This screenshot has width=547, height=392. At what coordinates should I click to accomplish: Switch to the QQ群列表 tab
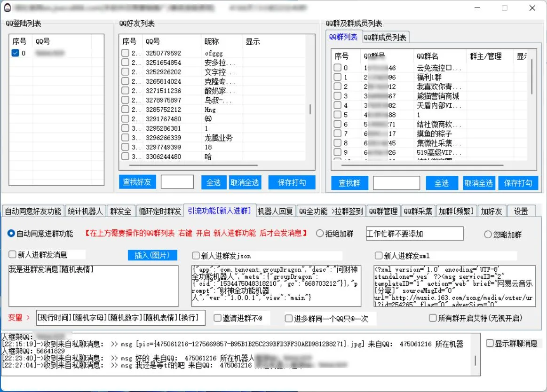point(343,37)
